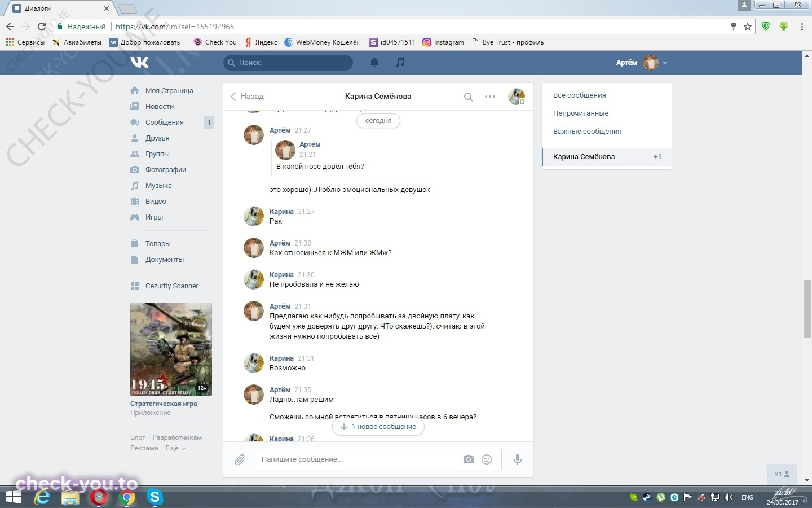Click the green download arrow extension
Viewport: 812px width, 508px height.
[784, 27]
